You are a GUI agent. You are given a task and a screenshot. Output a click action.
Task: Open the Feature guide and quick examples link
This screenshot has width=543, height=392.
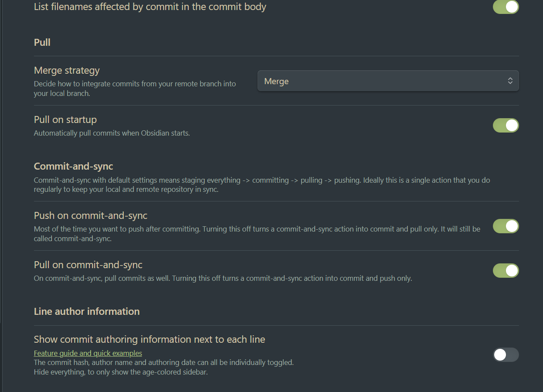tap(88, 353)
